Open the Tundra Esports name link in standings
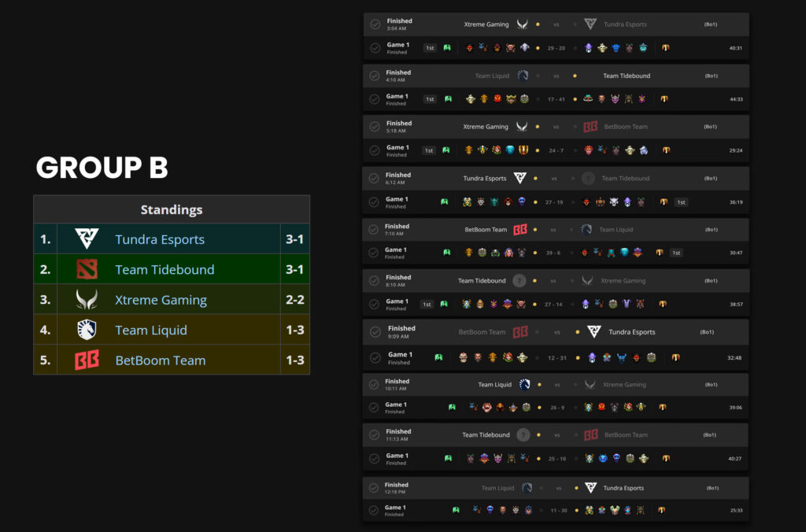The width and height of the screenshot is (806, 532). coord(160,239)
